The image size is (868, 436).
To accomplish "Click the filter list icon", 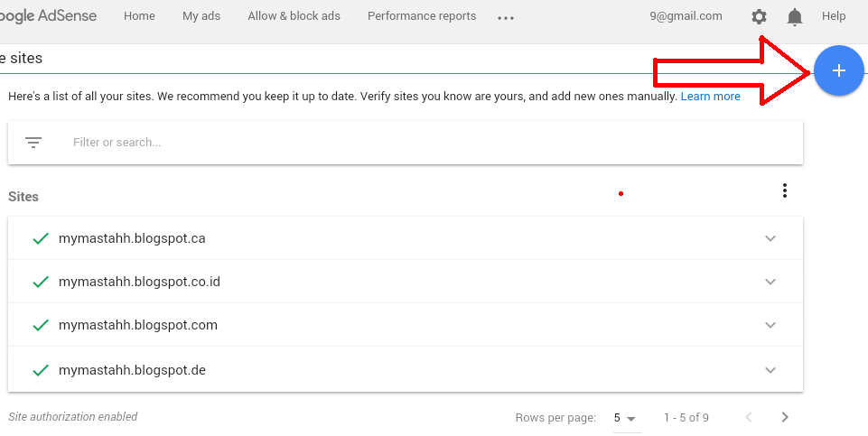I will [x=33, y=143].
